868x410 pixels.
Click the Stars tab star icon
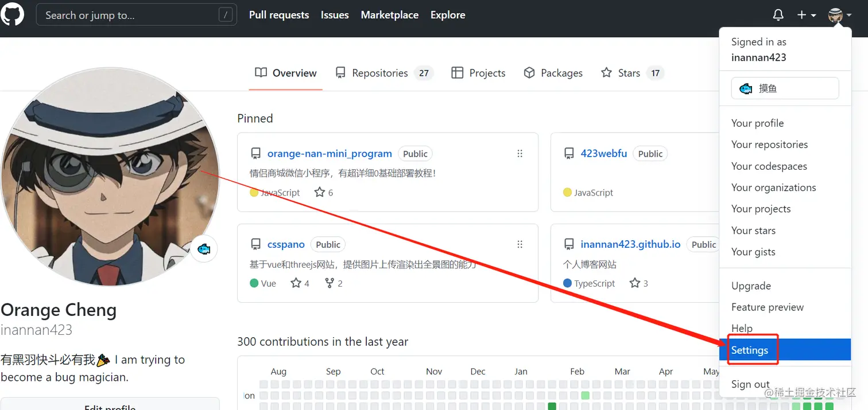606,73
